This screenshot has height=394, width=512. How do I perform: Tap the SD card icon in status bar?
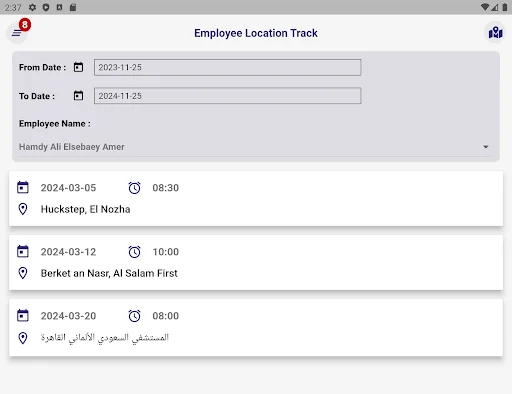[73, 7]
